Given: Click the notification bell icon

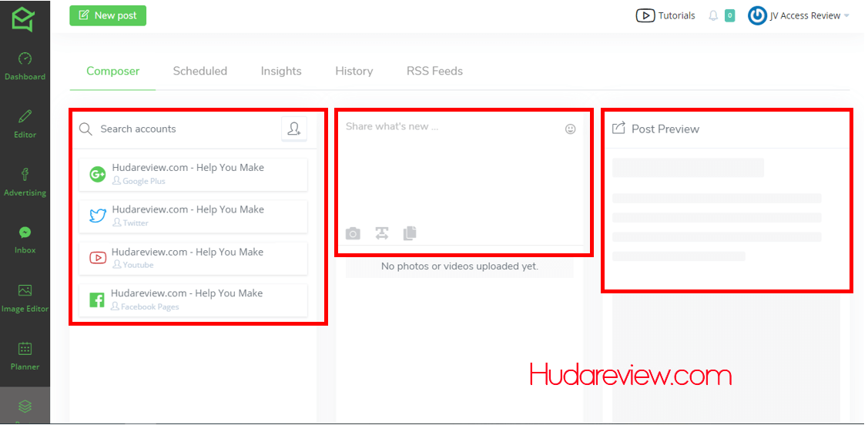Looking at the screenshot, I should tap(713, 15).
